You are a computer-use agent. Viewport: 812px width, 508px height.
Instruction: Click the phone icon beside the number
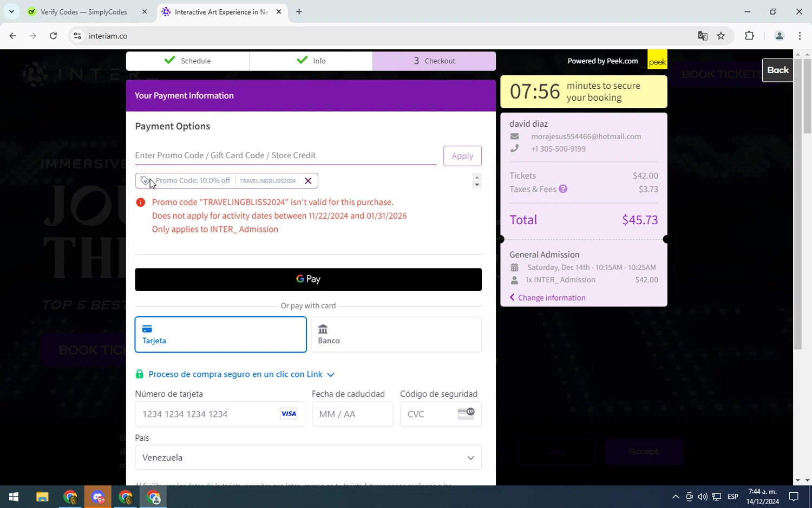coord(514,148)
